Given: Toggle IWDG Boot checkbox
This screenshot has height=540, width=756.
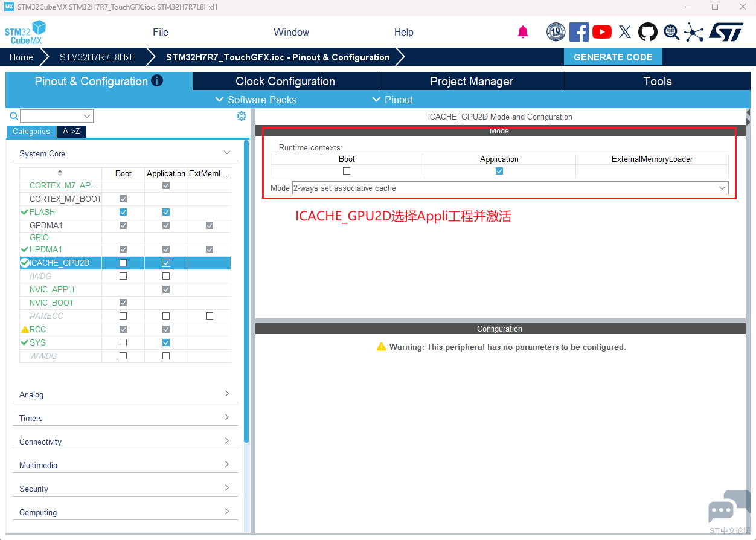Looking at the screenshot, I should tap(123, 276).
